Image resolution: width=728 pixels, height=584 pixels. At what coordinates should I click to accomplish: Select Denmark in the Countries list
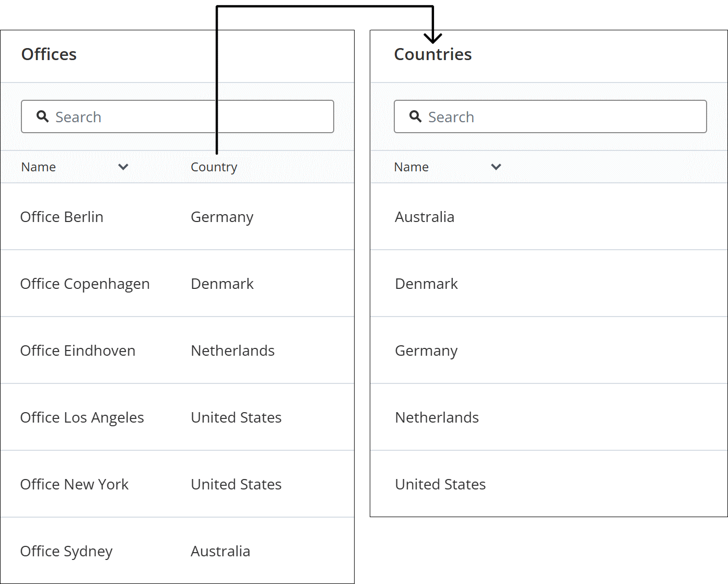(x=427, y=284)
